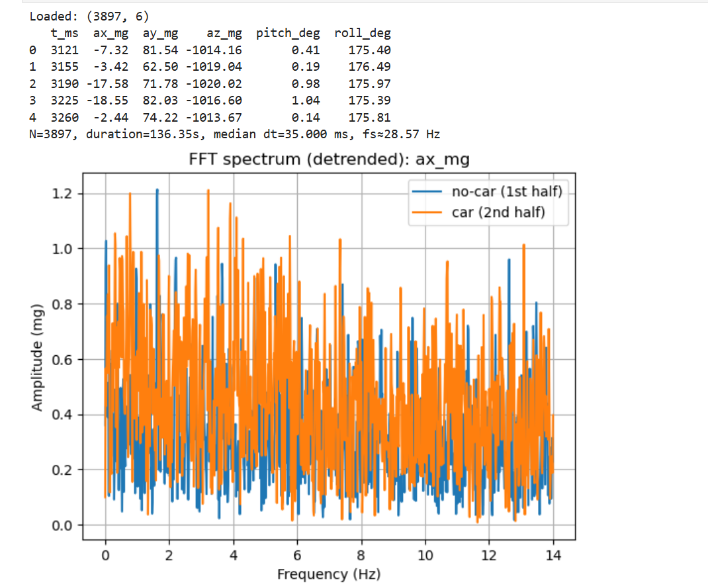Click the 't_ms' column header

pyautogui.click(x=64, y=33)
